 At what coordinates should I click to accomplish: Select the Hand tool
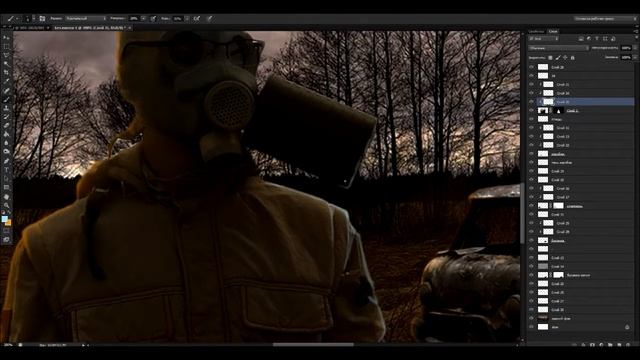6,196
